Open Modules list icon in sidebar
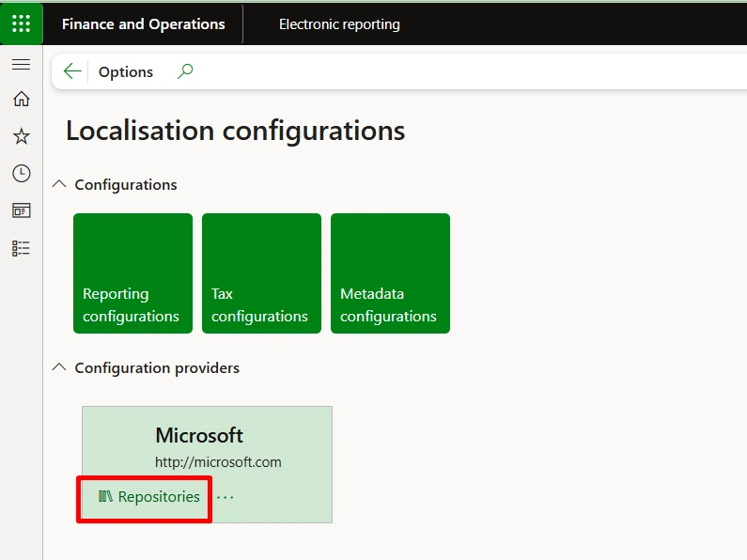This screenshot has height=560, width=747. (x=21, y=248)
